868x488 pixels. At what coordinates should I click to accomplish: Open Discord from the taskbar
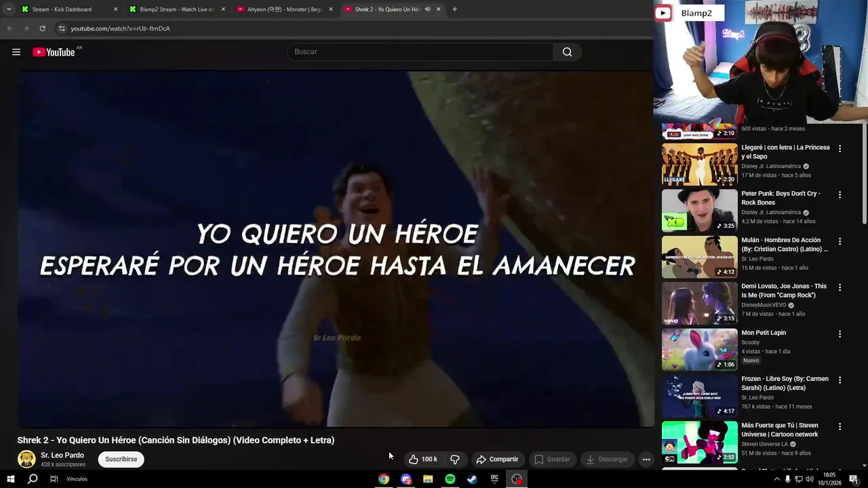tap(406, 479)
